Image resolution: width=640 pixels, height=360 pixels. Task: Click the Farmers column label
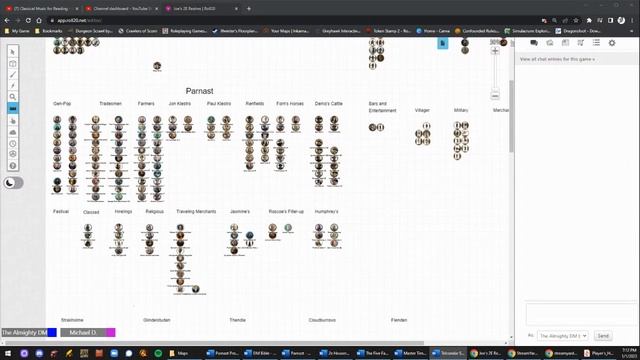(x=146, y=104)
